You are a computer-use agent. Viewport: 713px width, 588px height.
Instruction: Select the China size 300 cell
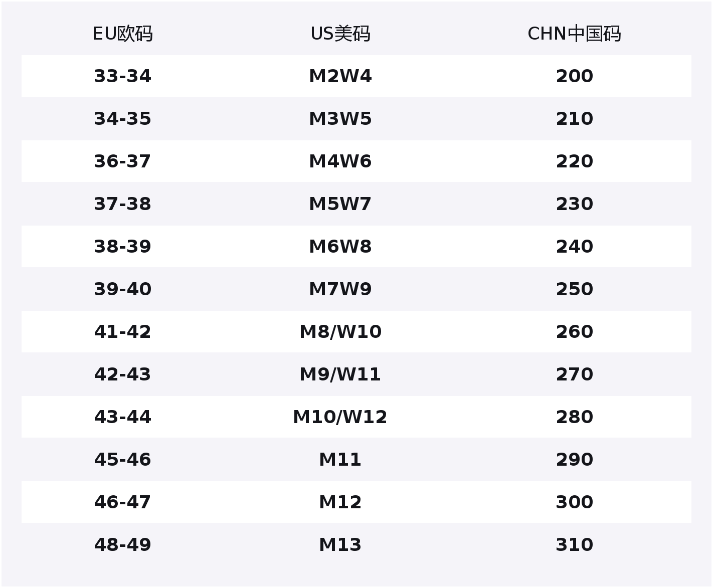[x=574, y=502]
